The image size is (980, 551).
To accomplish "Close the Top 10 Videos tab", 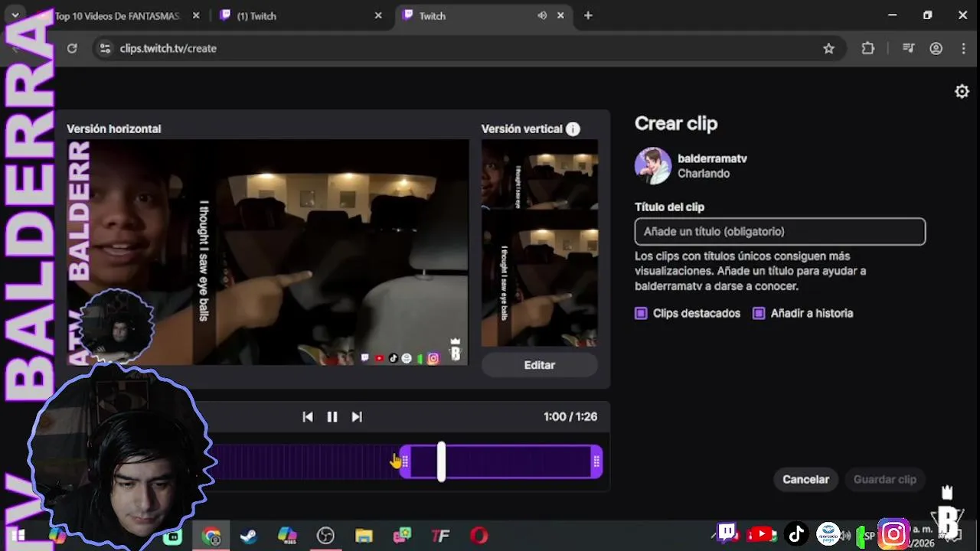I will coord(196,15).
